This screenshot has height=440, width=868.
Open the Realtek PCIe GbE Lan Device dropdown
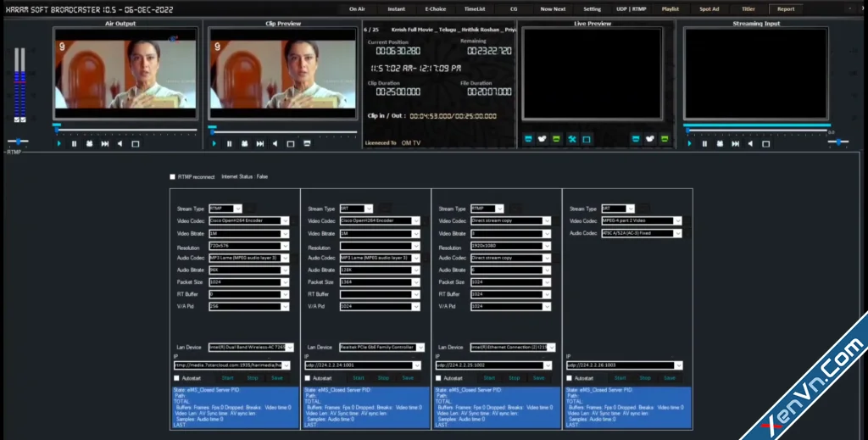(382, 347)
